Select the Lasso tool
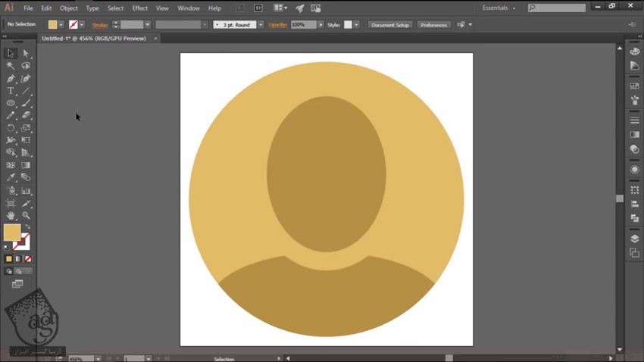The height and width of the screenshot is (362, 644). point(26,66)
